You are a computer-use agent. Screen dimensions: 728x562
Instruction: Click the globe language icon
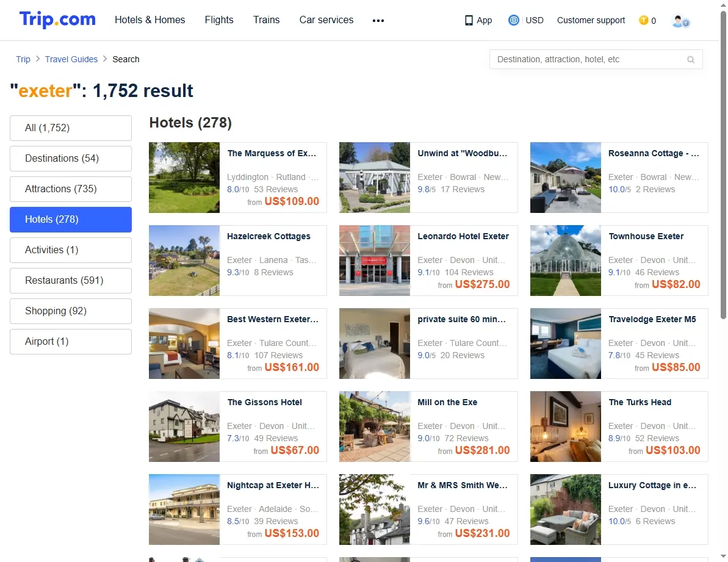(513, 20)
